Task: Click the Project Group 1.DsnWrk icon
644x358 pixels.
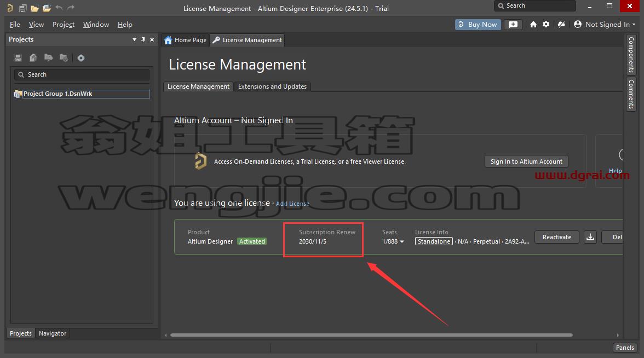Action: [x=18, y=94]
